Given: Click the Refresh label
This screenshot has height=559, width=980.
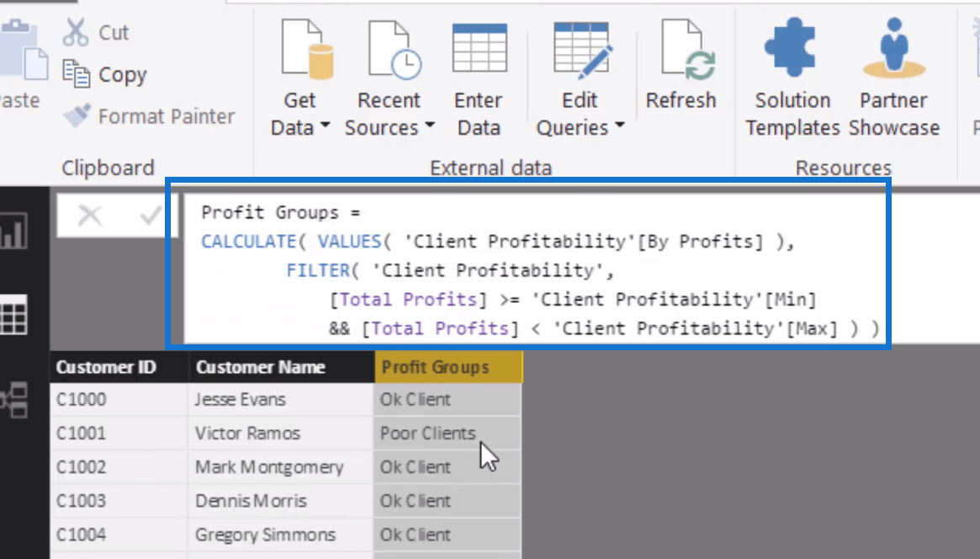Looking at the screenshot, I should [x=681, y=100].
